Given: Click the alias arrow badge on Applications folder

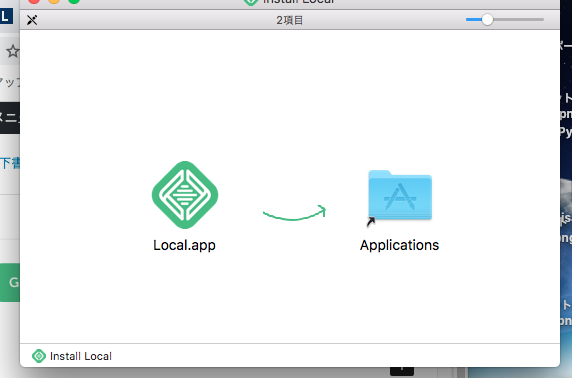Looking at the screenshot, I should click(x=371, y=221).
